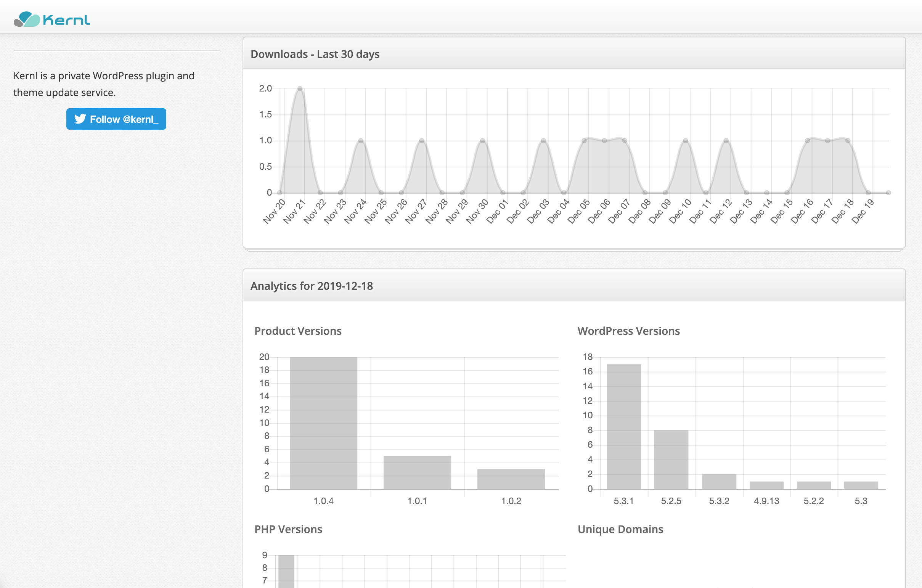Click the Dec 12 peak data point
Viewport: 922px width, 588px height.
(726, 141)
